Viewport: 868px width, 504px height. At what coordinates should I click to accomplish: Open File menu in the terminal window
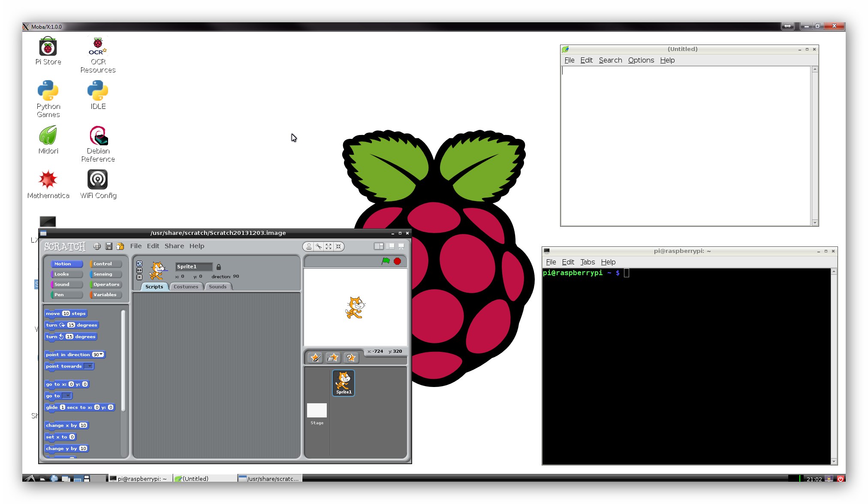coord(551,262)
